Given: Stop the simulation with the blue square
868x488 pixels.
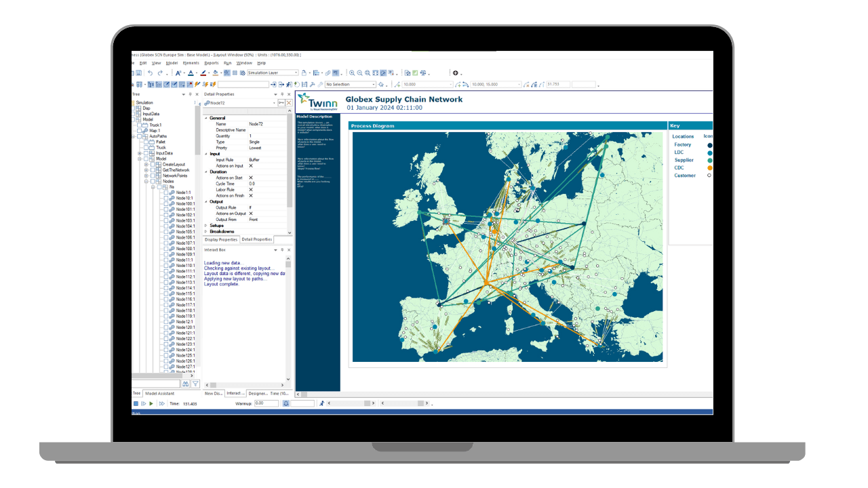Looking at the screenshot, I should [x=136, y=403].
